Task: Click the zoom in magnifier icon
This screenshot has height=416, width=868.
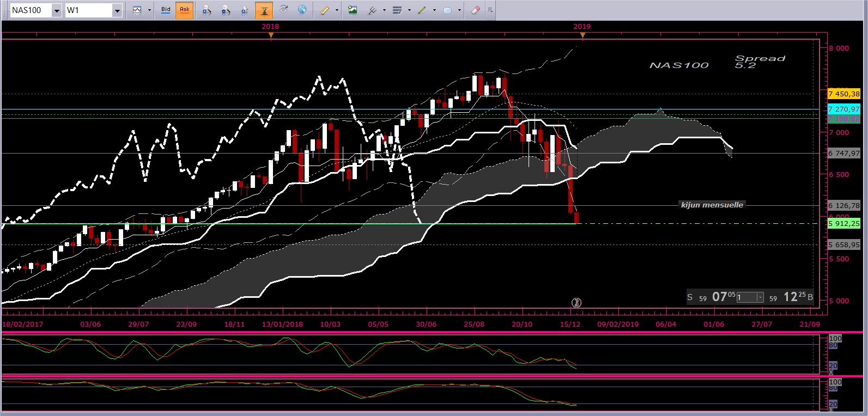Action: point(207,10)
